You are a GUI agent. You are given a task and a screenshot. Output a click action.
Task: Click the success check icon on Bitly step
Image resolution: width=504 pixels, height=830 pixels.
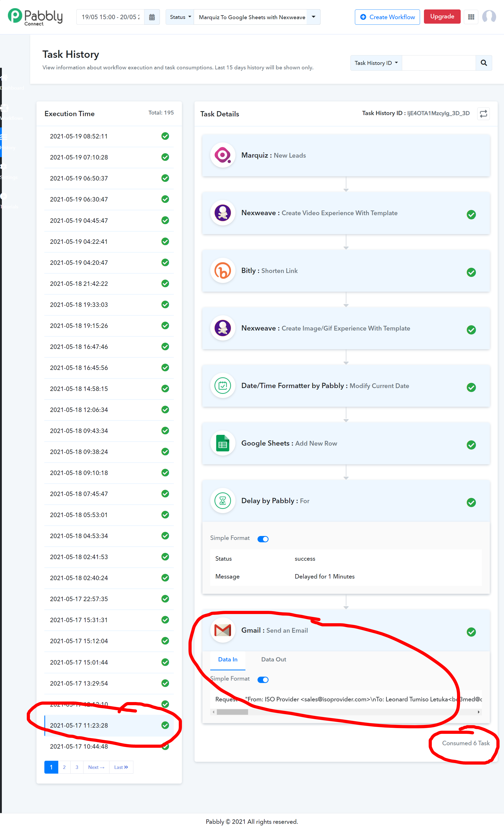tap(471, 272)
